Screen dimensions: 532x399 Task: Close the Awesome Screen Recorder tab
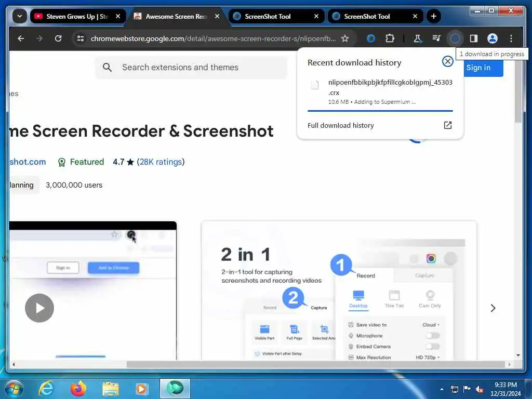217,16
